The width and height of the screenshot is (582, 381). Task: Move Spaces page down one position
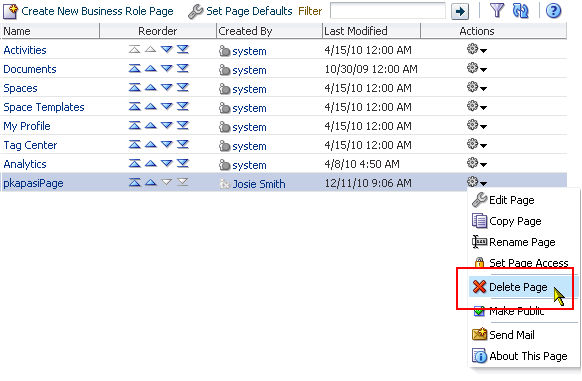tap(167, 87)
